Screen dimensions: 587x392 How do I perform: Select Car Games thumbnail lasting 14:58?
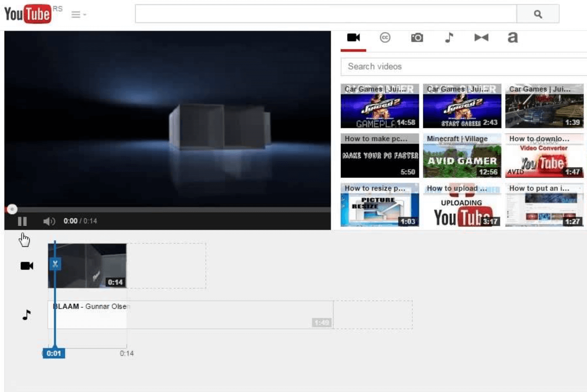[x=380, y=106]
